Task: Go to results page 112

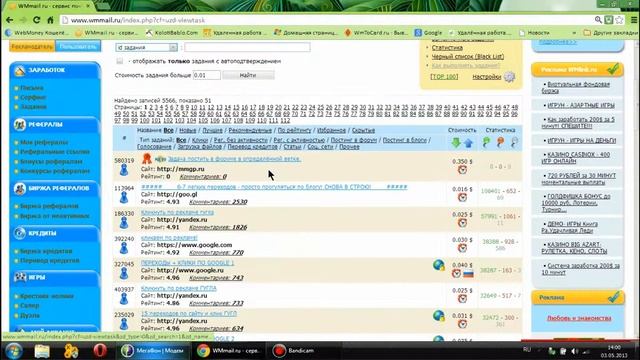Action: click(x=285, y=120)
